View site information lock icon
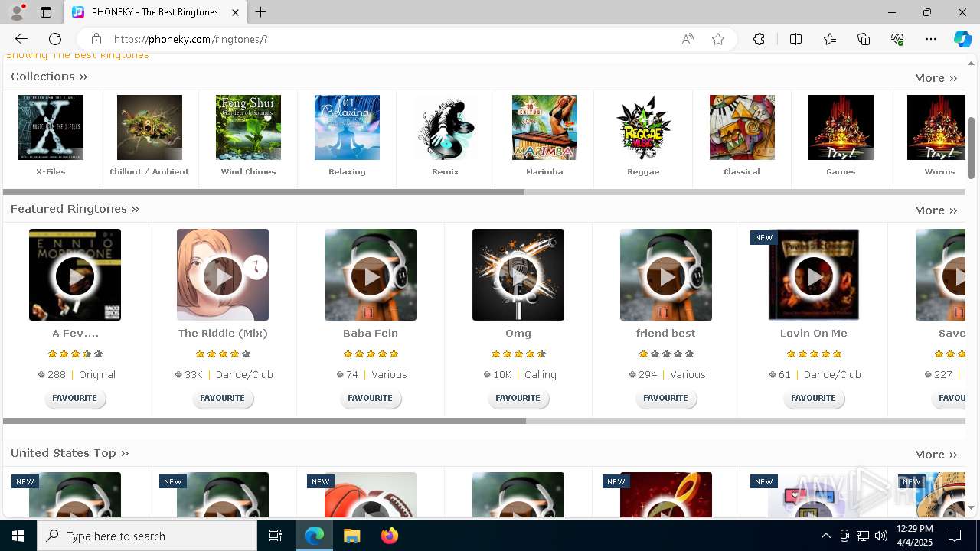 [x=96, y=39]
